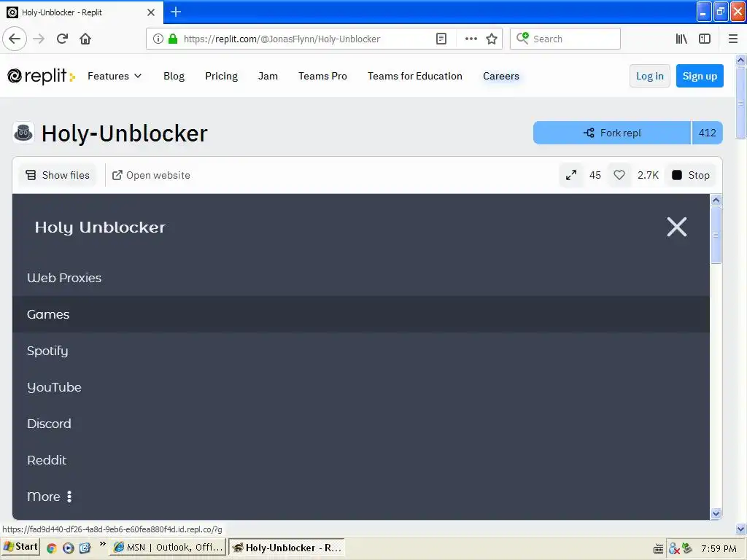
Task: Click the Replit logo
Action: point(41,76)
